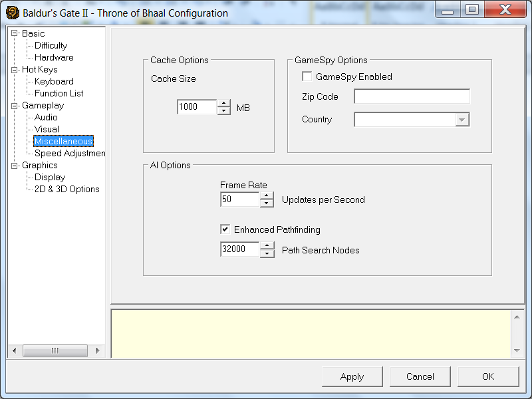Collapse the Gameplay tree node
The width and height of the screenshot is (532, 399).
[15, 105]
